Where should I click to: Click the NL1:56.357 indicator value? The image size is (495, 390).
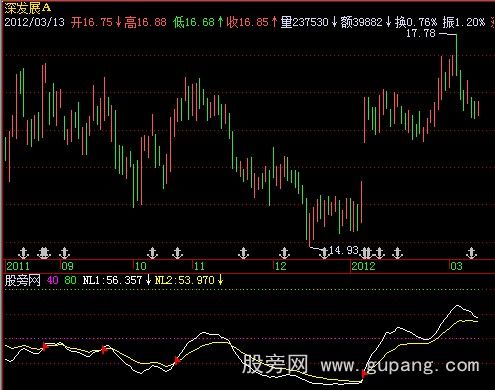112,280
